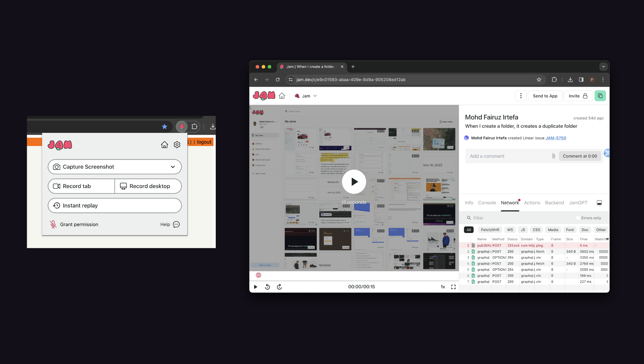Open the three-dot menu beside Send to App
The width and height of the screenshot is (644, 364).
[521, 96]
